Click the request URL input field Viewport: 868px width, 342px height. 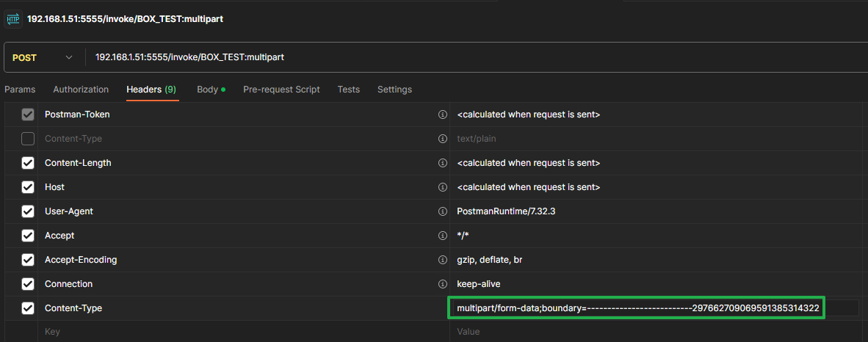pos(441,57)
